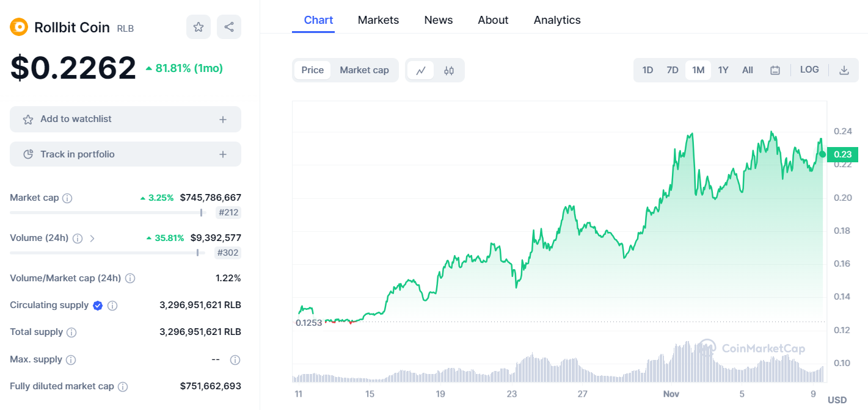Click the plus icon on Add to watchlist
Screen dimensions: 868x410
coord(223,120)
